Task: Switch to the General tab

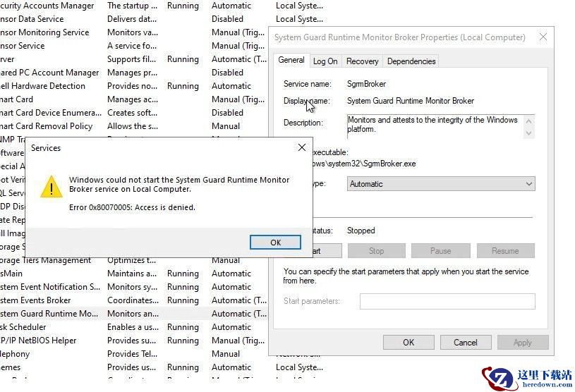Action: click(x=291, y=60)
